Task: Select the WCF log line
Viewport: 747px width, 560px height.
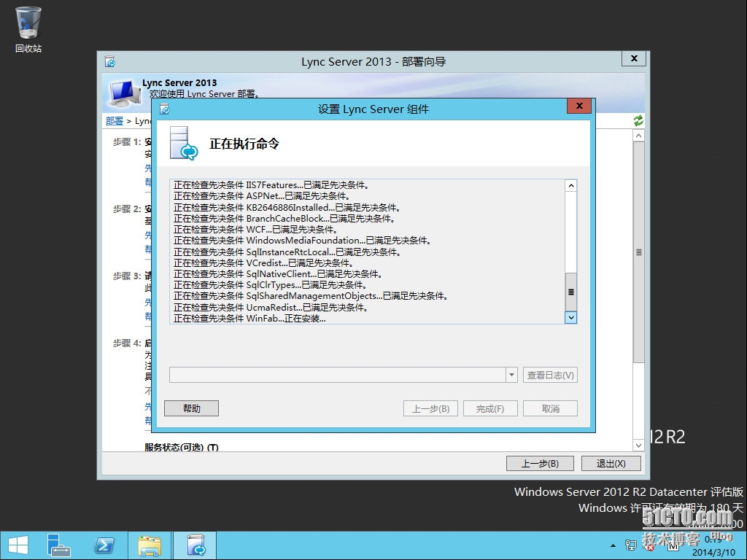Action: click(255, 229)
